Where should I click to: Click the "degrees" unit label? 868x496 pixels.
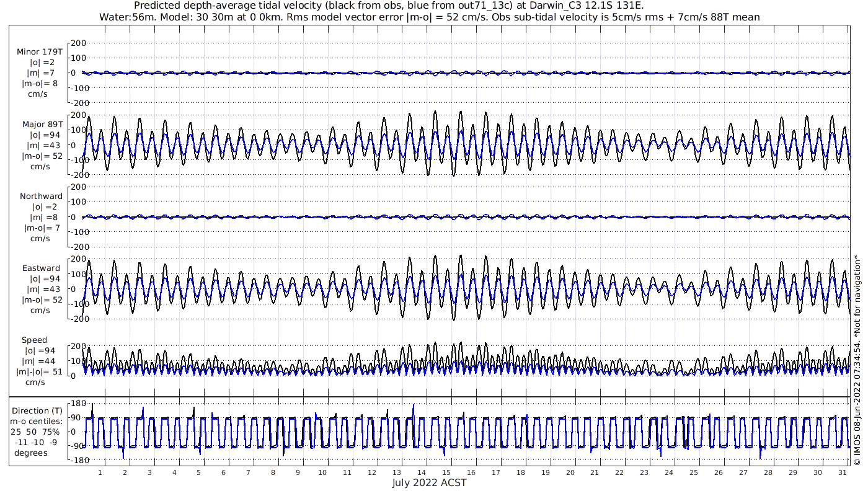point(31,453)
